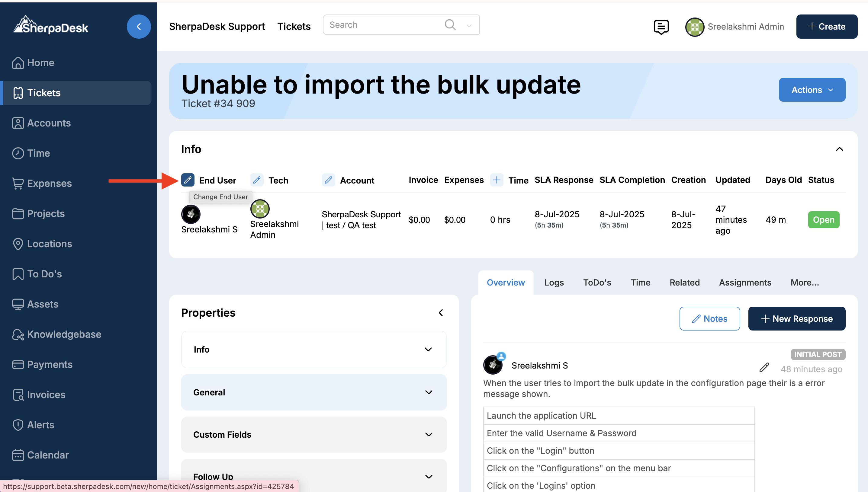Open the search options dropdown arrow
The width and height of the screenshot is (868, 492).
tap(469, 25)
